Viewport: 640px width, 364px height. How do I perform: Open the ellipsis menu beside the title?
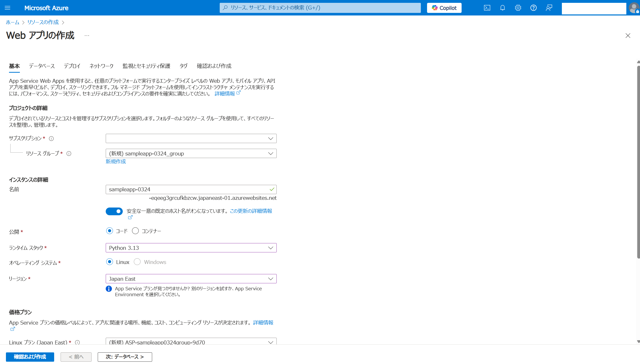(87, 36)
